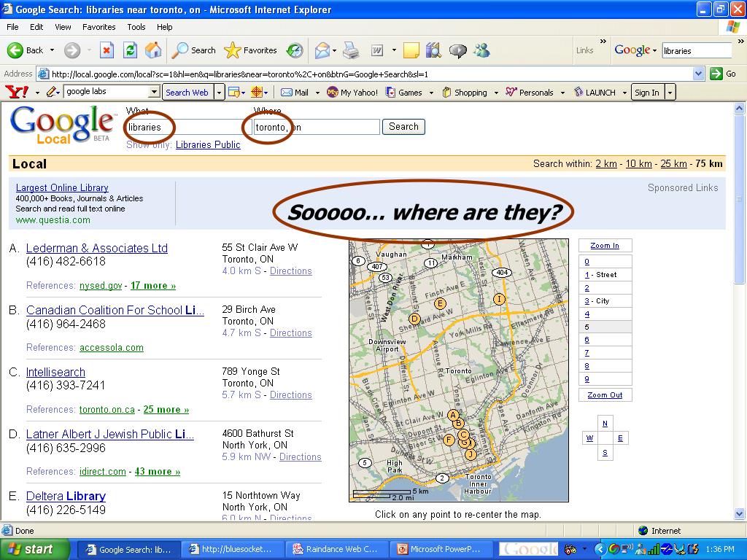Open the Sign In dropdown arrow
The image size is (747, 560).
[670, 93]
